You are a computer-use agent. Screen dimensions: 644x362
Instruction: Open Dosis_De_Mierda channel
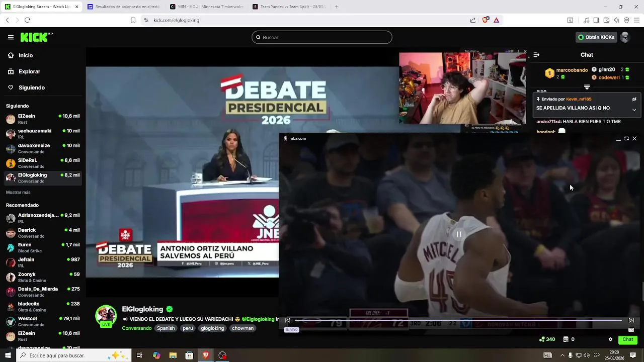point(43,292)
